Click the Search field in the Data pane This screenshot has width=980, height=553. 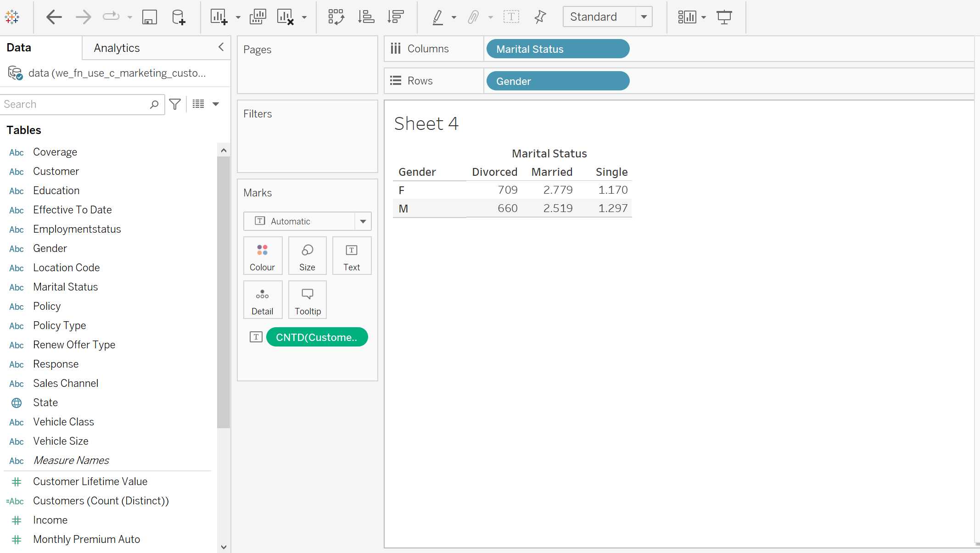click(73, 104)
